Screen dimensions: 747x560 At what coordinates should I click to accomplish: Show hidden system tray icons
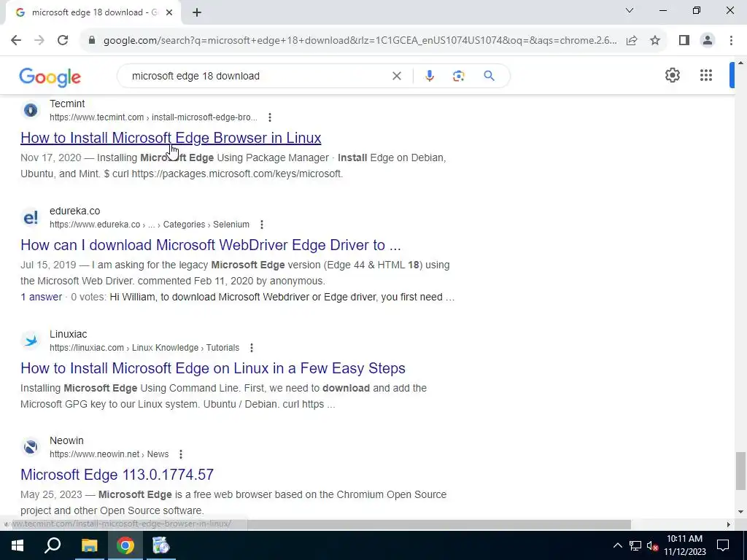(617, 545)
